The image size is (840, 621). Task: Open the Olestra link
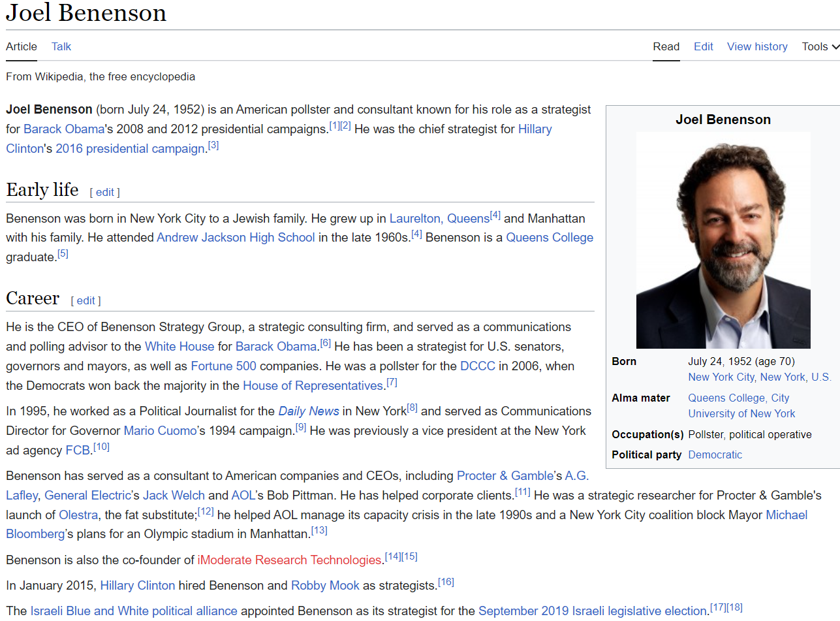pos(78,515)
